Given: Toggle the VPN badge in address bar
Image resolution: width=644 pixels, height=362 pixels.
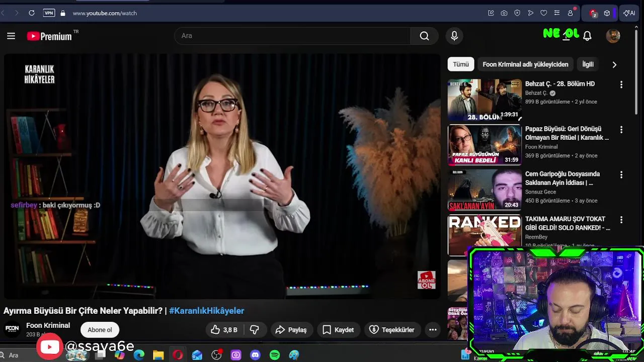Looking at the screenshot, I should (49, 13).
